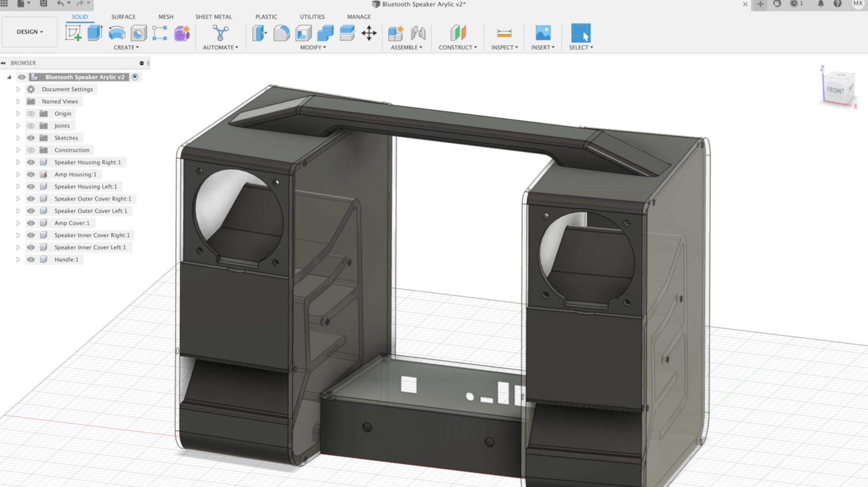Expand the Sketches folder
This screenshot has height=487, width=868.
tap(18, 138)
